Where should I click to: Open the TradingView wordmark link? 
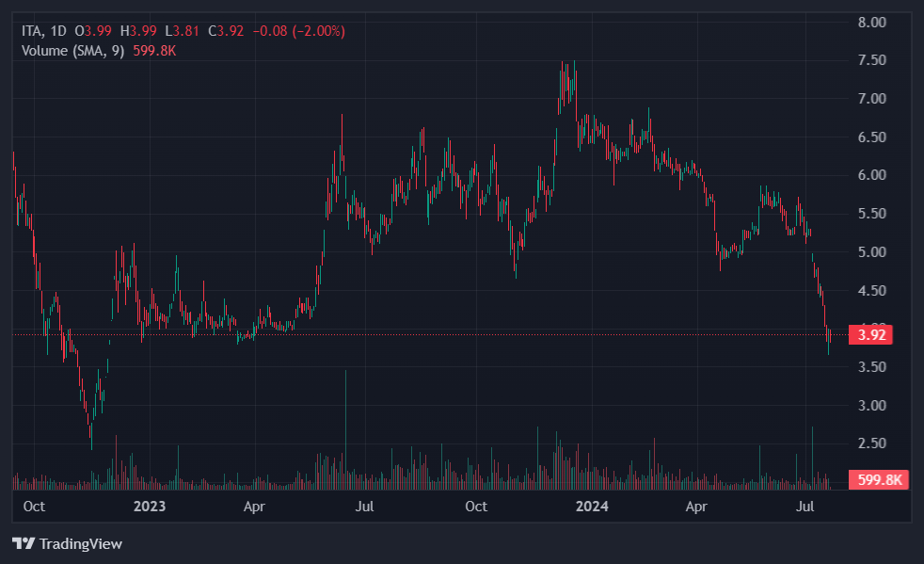(x=80, y=543)
